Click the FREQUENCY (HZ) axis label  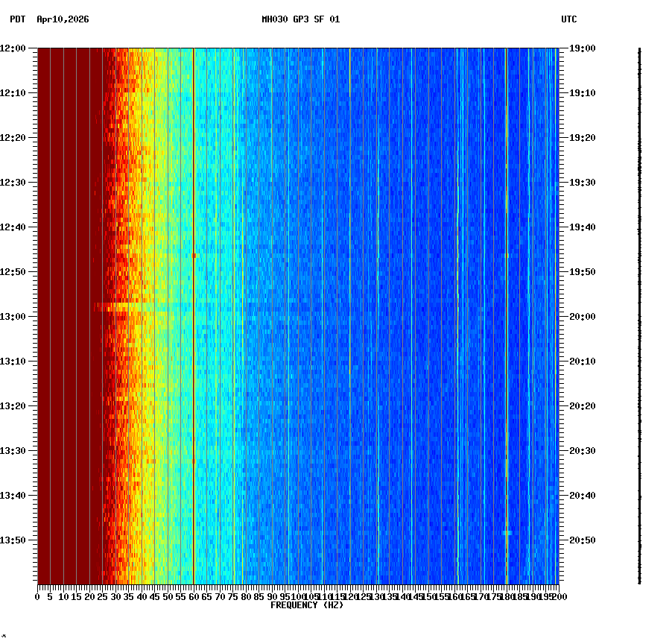coord(307,605)
